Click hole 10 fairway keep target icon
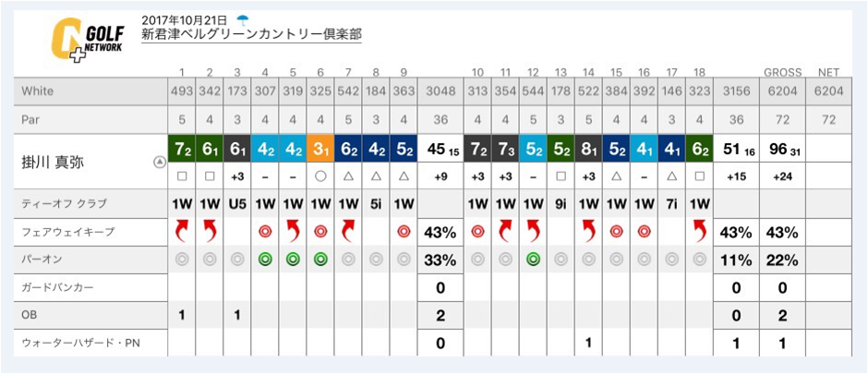Image resolution: width=868 pixels, height=374 pixels. tap(477, 233)
